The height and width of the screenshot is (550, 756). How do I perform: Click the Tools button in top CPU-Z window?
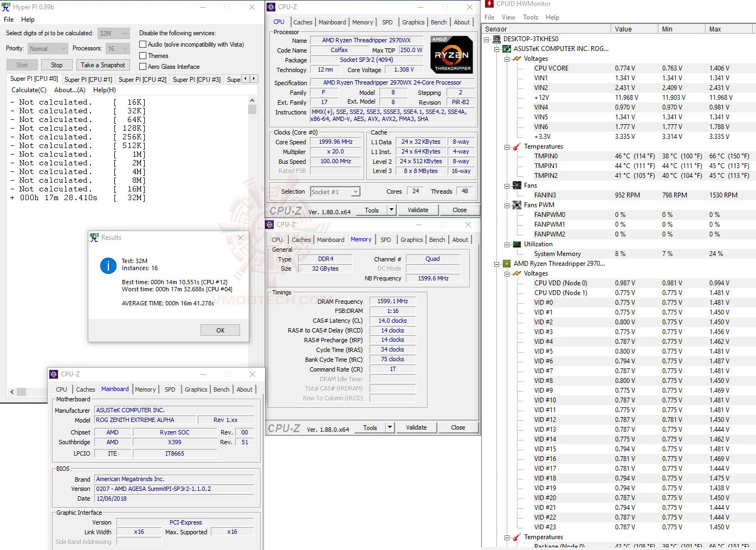372,210
